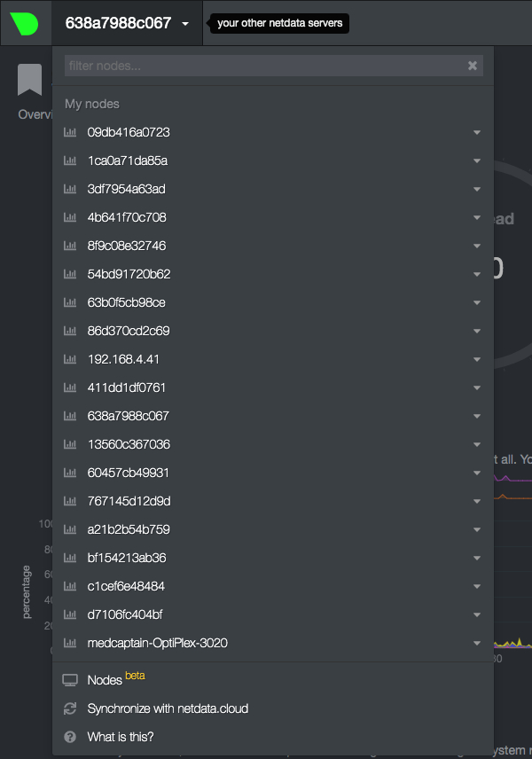
Task: Go to node medcaptain-OptiPlex-3020
Action: (x=157, y=643)
